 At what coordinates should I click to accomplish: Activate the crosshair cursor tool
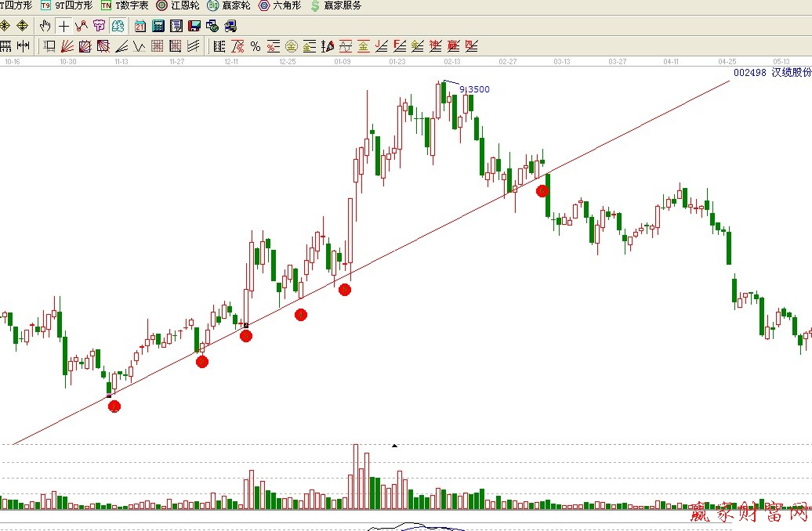click(63, 26)
